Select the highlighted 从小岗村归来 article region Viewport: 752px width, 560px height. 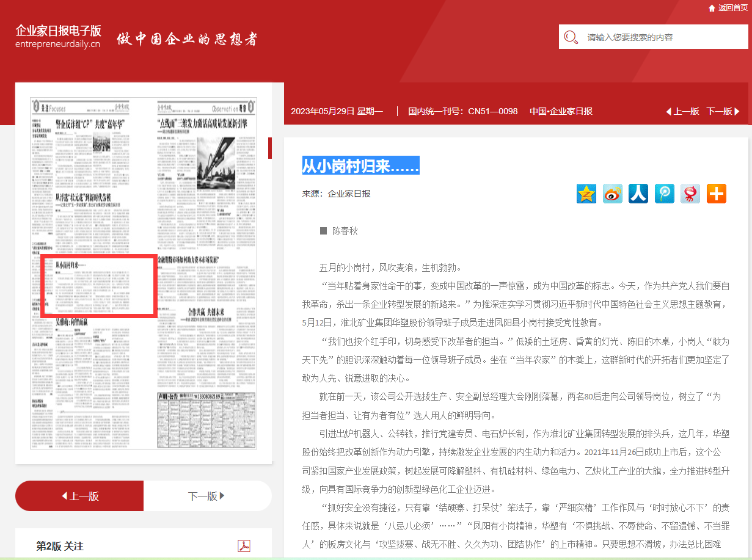click(98, 286)
